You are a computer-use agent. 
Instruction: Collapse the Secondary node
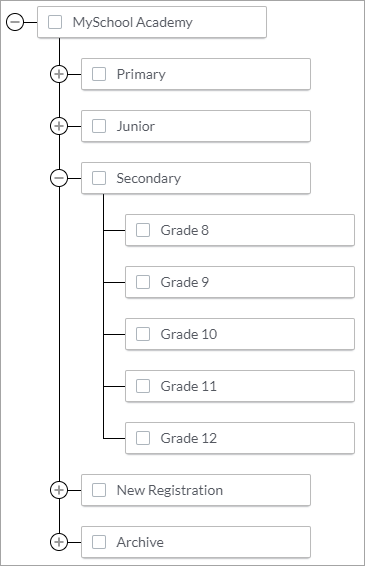point(59,178)
